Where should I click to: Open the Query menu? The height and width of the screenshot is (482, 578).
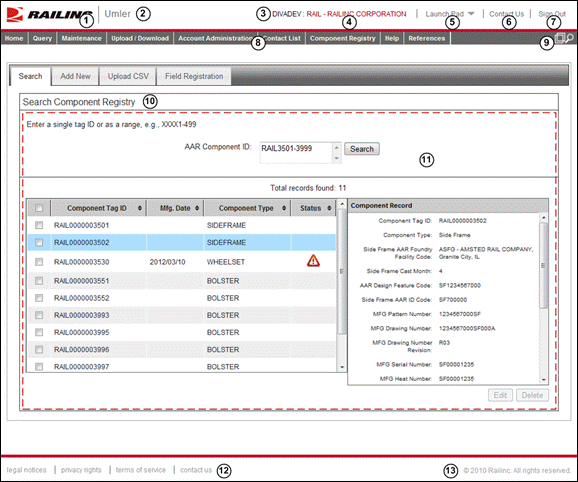(42, 38)
